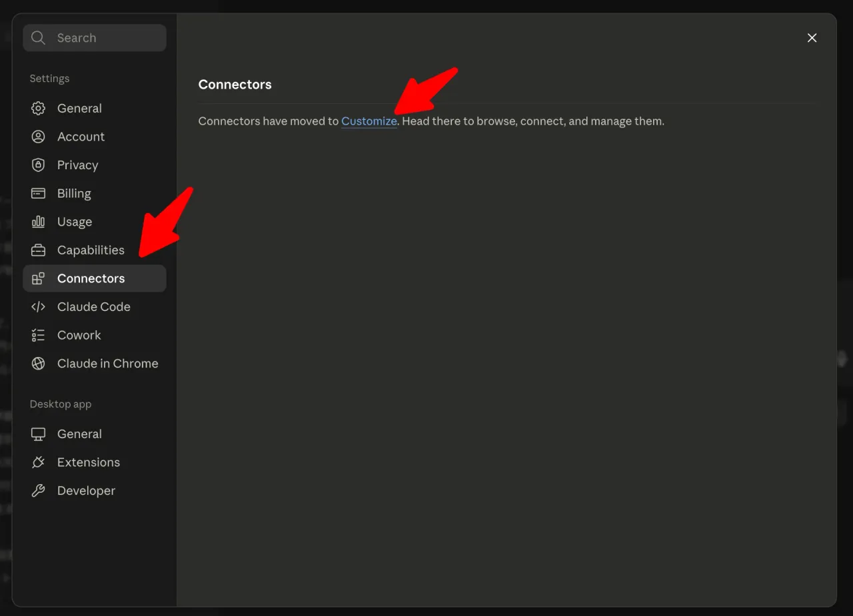Image resolution: width=853 pixels, height=616 pixels.
Task: Select Claude in Chrome
Action: (95, 364)
